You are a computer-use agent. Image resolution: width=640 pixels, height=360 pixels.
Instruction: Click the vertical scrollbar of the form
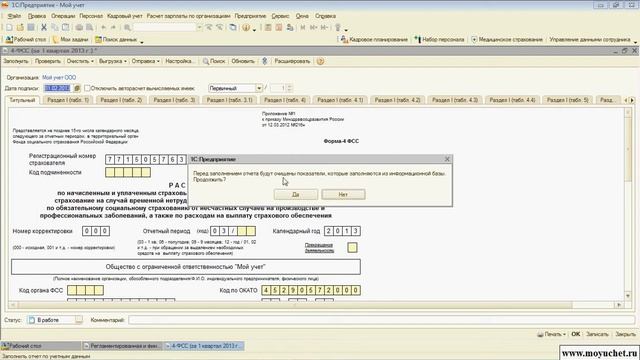click(628, 203)
